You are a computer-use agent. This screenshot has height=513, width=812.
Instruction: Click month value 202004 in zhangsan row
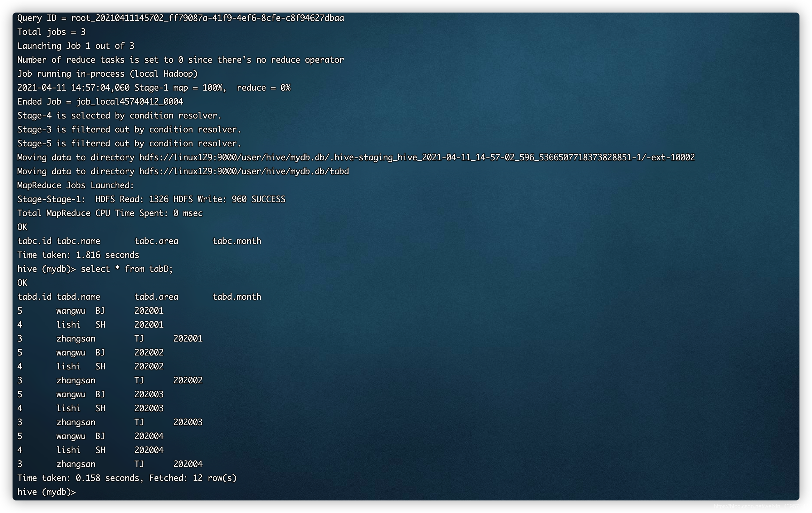click(188, 464)
